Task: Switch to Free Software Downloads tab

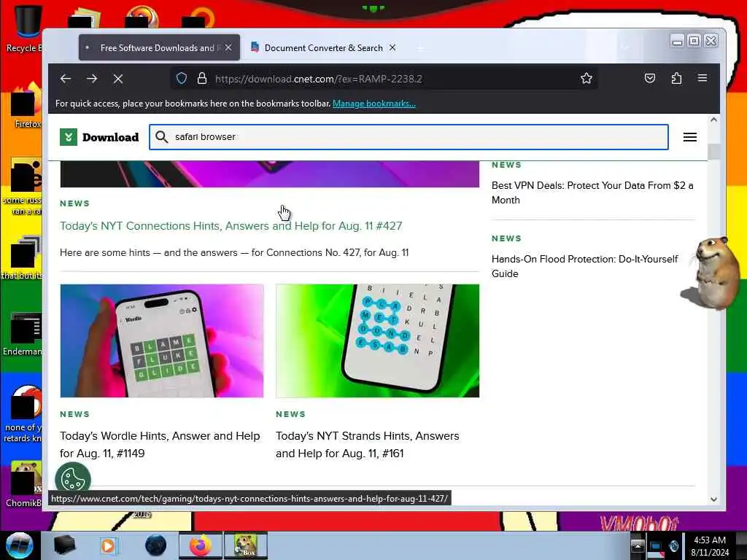Action: 159,47
